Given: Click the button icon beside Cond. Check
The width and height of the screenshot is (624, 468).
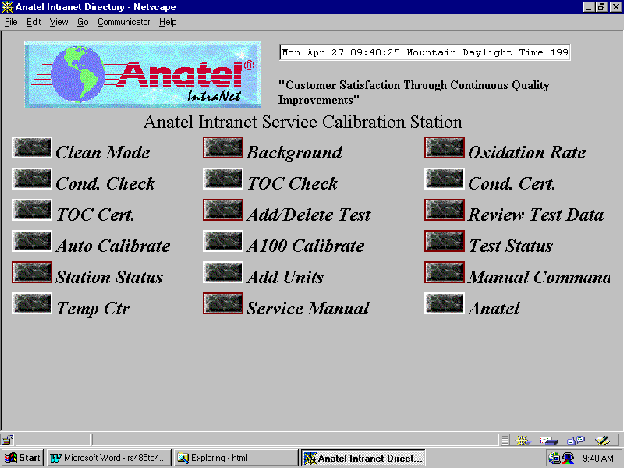Looking at the screenshot, I should coord(32,179).
